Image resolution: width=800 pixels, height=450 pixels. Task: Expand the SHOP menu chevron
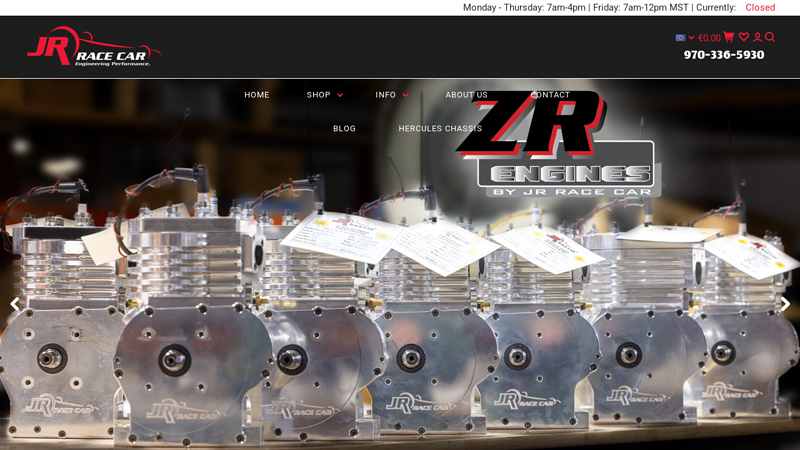click(340, 95)
